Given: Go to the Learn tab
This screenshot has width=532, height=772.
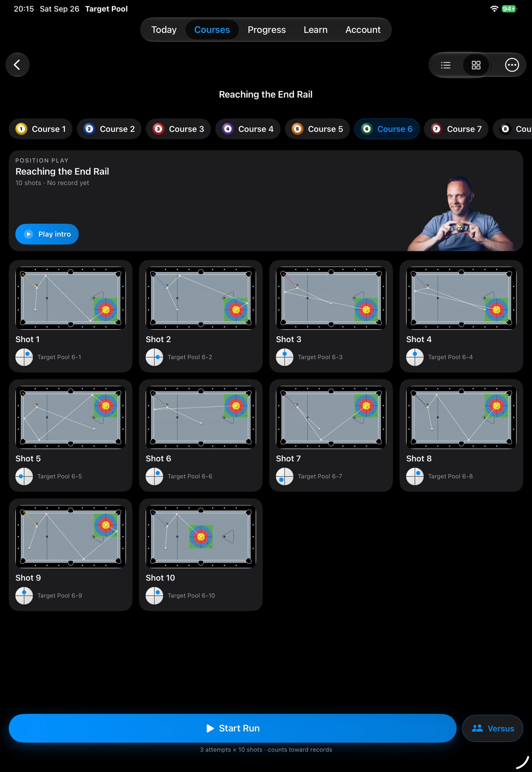Looking at the screenshot, I should (x=315, y=30).
